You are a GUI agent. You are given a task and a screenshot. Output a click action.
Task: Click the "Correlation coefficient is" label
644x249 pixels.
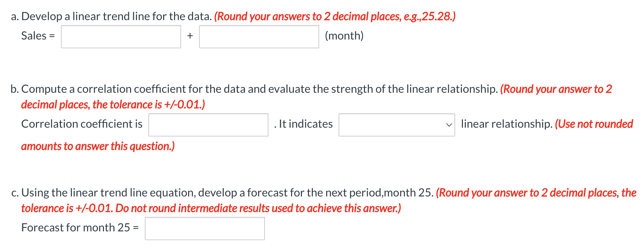point(82,124)
